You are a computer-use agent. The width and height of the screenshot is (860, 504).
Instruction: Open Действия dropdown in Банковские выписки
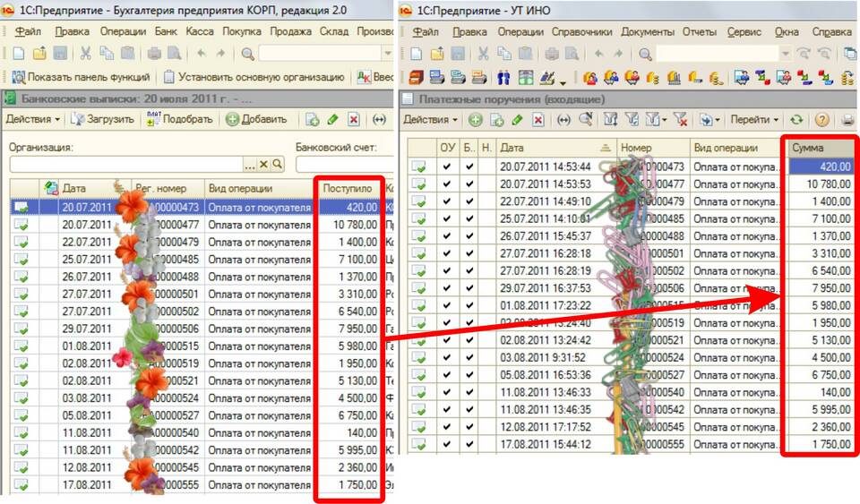pos(32,119)
